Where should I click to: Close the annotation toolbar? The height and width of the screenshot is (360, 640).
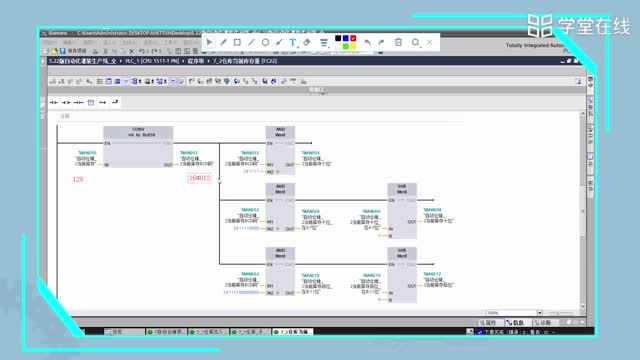click(429, 42)
